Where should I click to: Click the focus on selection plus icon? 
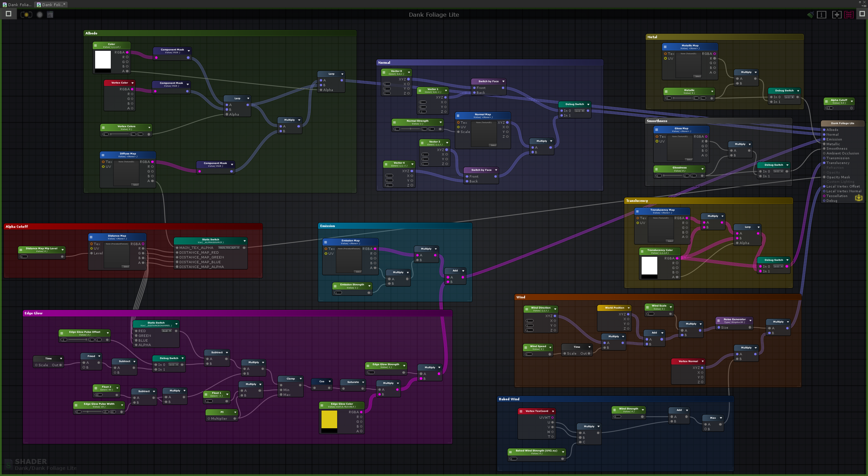(836, 15)
